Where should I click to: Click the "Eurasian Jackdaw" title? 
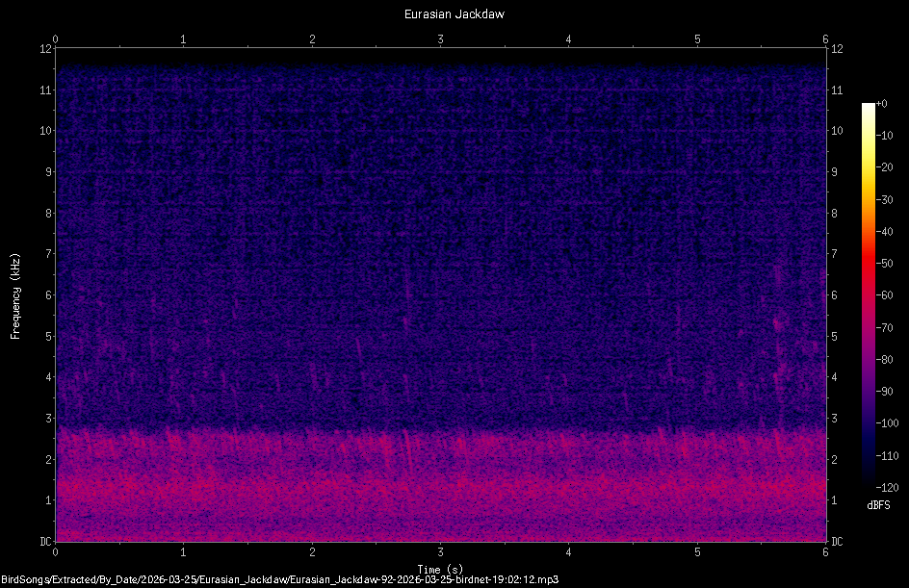point(454,13)
